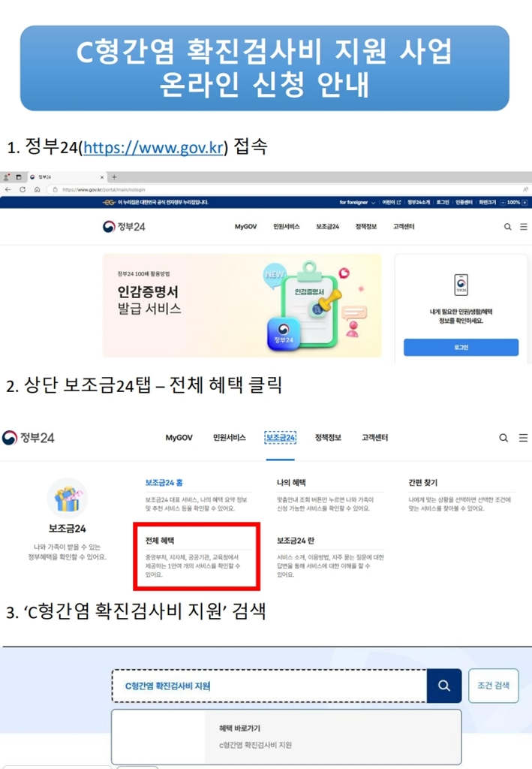Click the 정부24 logo in step 2 screenshot
Viewport: 532px width, 769px height.
(29, 438)
